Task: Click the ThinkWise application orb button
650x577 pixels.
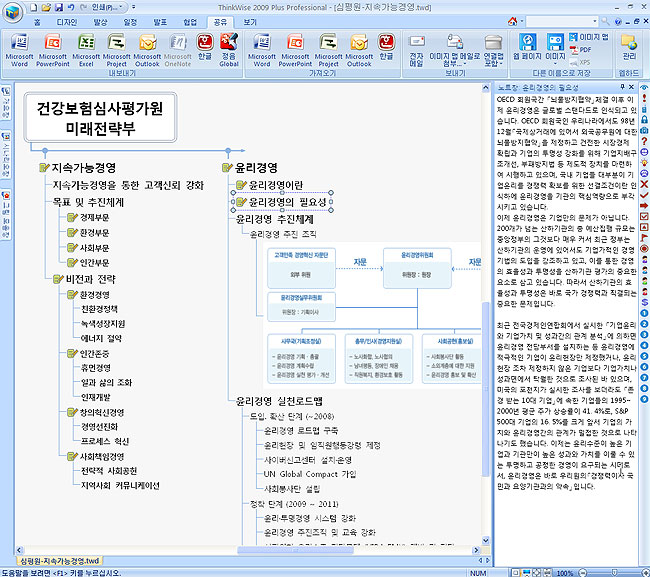Action: pos(12,12)
